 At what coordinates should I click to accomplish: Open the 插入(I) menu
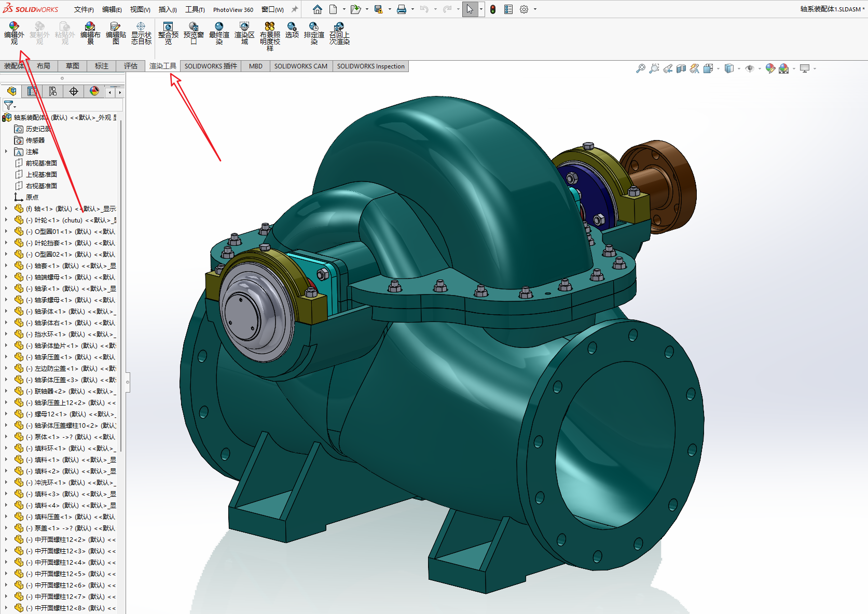point(168,9)
